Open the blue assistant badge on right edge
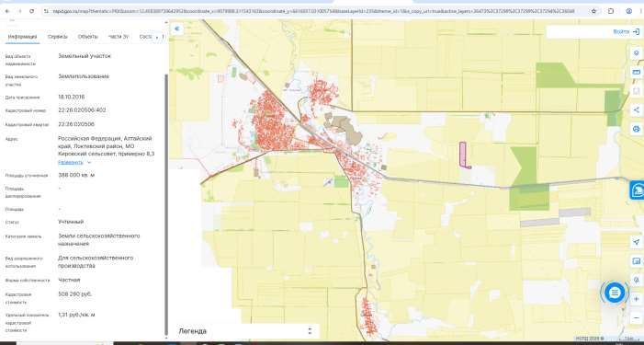The image size is (644, 345). 637,190
